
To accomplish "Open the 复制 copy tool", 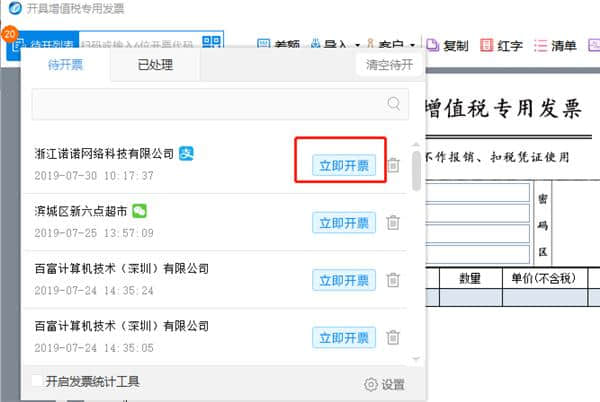I will [447, 46].
